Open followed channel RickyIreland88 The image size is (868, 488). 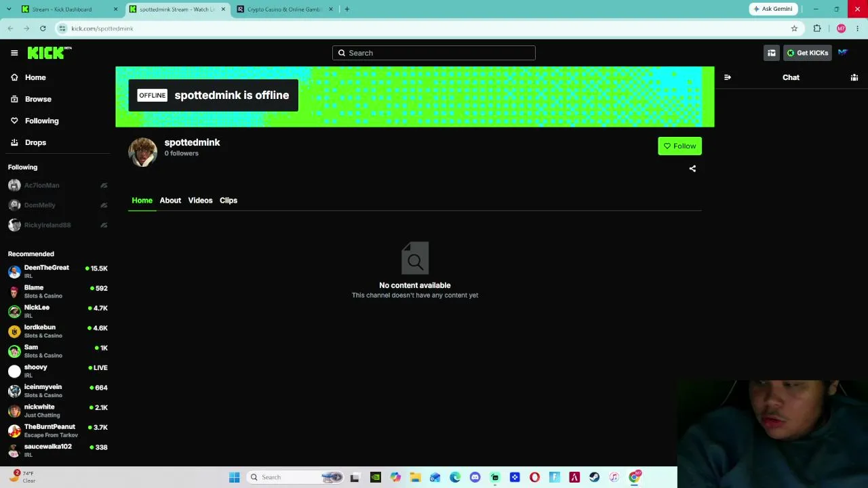point(58,225)
